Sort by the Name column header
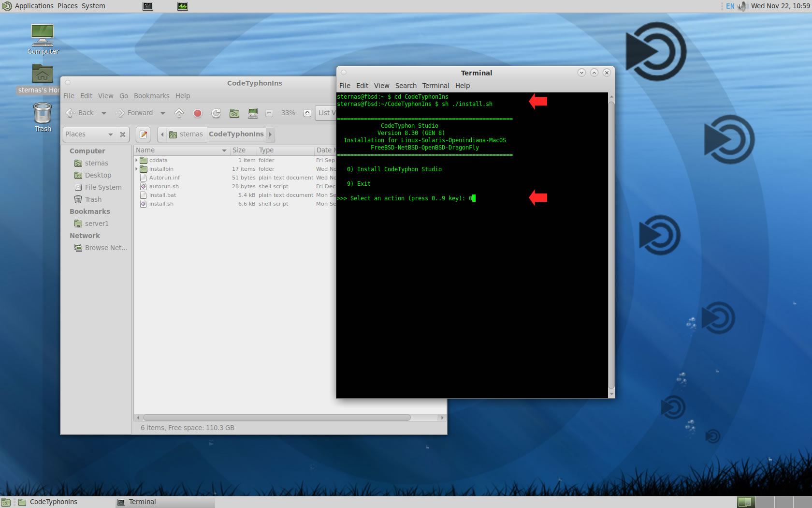Image resolution: width=812 pixels, height=508 pixels. pos(181,150)
